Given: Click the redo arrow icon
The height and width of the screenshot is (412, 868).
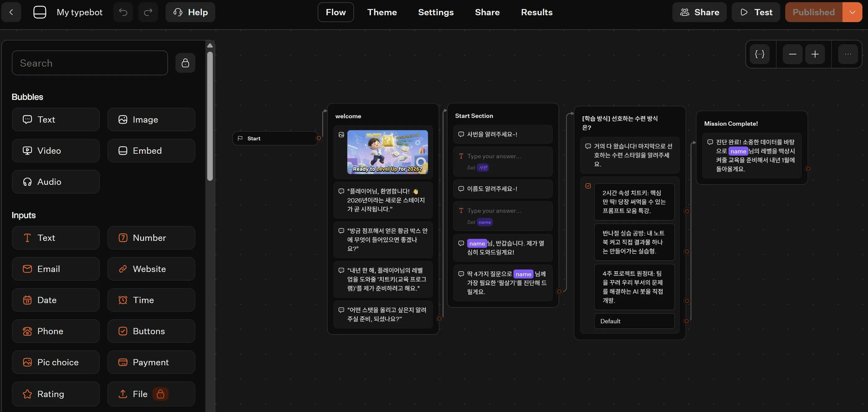Looking at the screenshot, I should [x=148, y=12].
